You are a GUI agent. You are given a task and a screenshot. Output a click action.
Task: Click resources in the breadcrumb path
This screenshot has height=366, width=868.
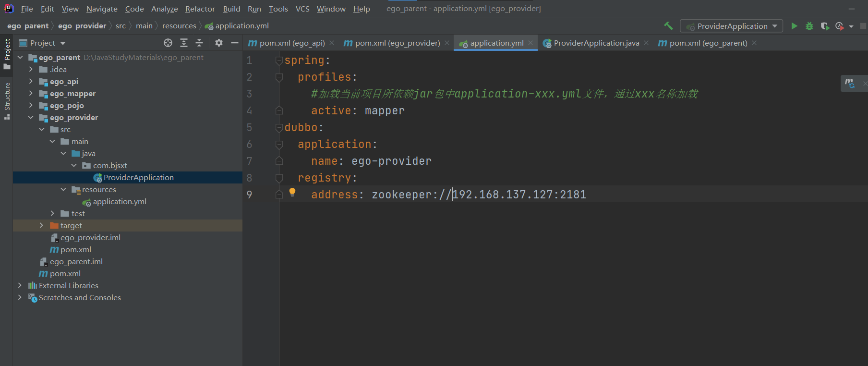tap(179, 26)
